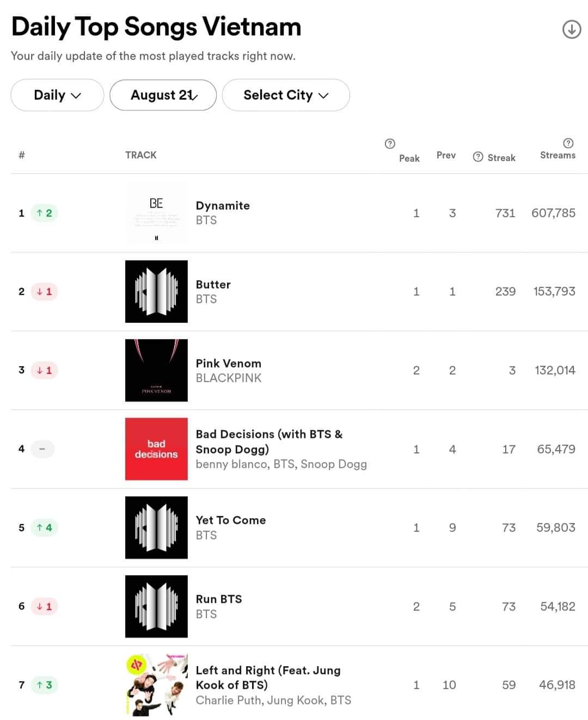This screenshot has width=588, height=720.
Task: Click the Pink Venom album artwork
Action: (156, 370)
